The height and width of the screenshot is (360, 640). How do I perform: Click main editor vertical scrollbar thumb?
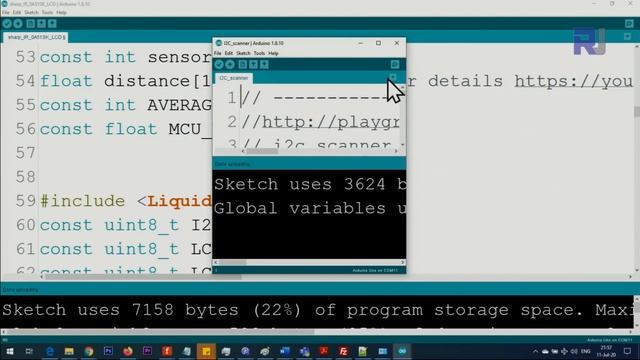pyautogui.click(x=637, y=111)
